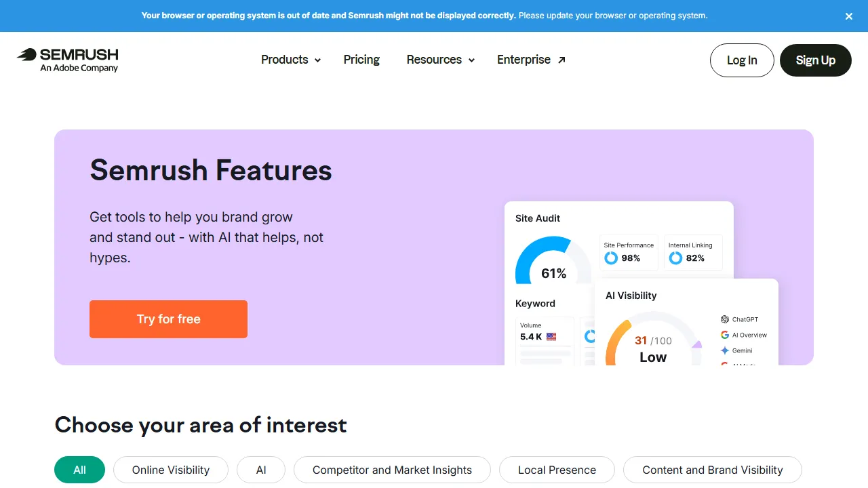Click the AI Visibility card title
868x488 pixels.
pyautogui.click(x=631, y=296)
